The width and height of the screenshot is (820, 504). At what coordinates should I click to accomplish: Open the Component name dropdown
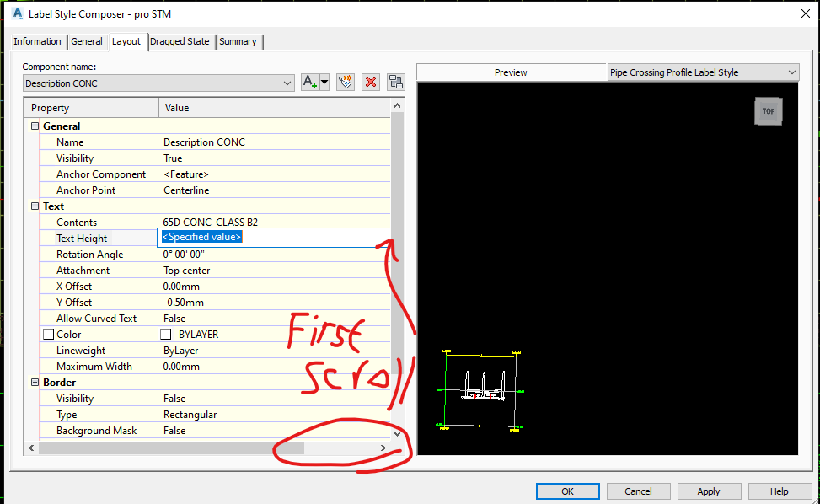[x=289, y=82]
